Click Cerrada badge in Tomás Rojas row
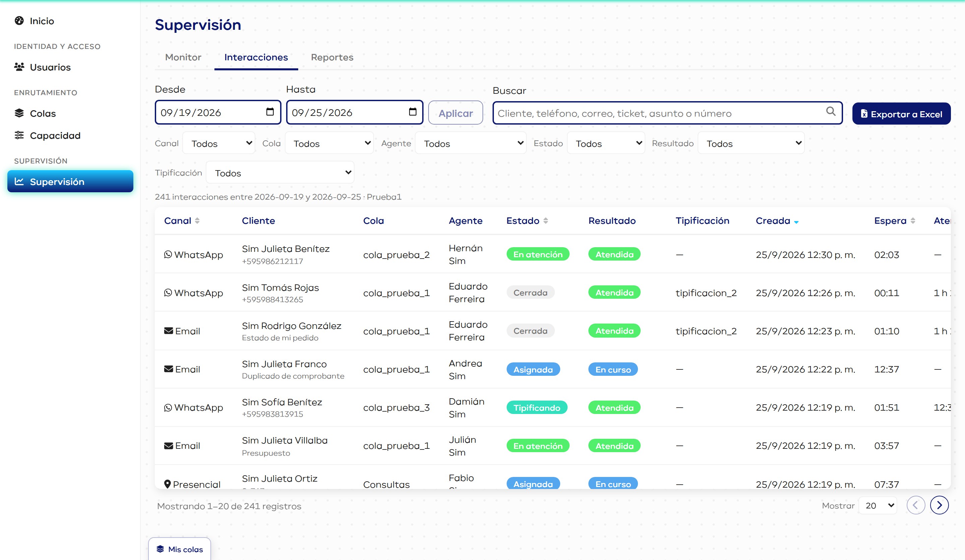 click(530, 292)
